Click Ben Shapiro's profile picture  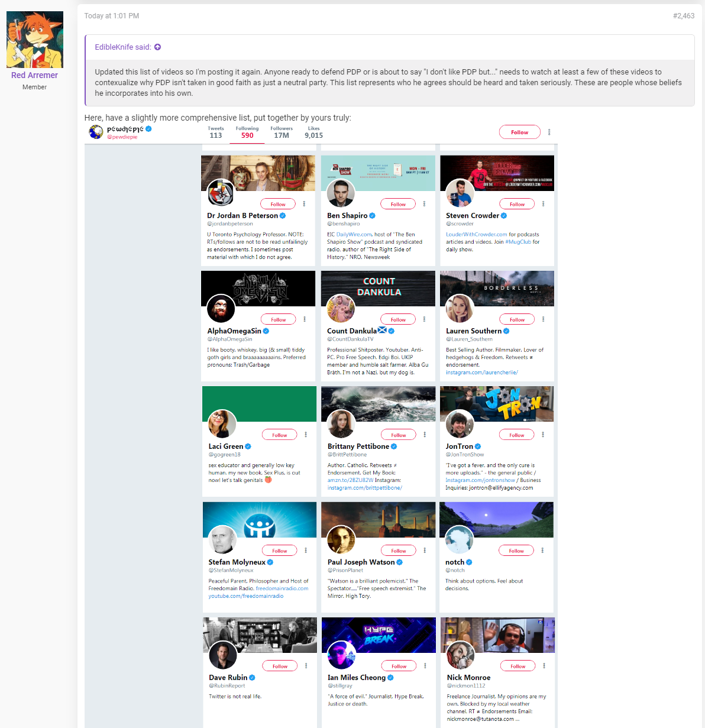(x=341, y=192)
